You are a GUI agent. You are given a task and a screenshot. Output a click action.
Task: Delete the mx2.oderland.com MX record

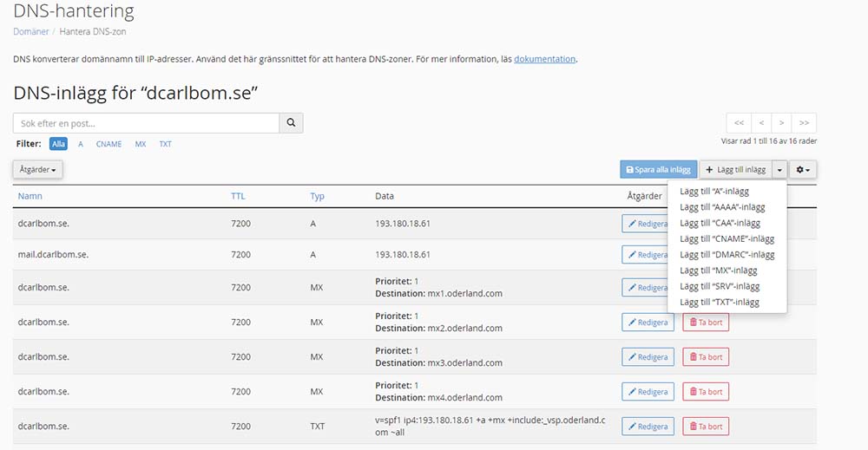point(706,322)
